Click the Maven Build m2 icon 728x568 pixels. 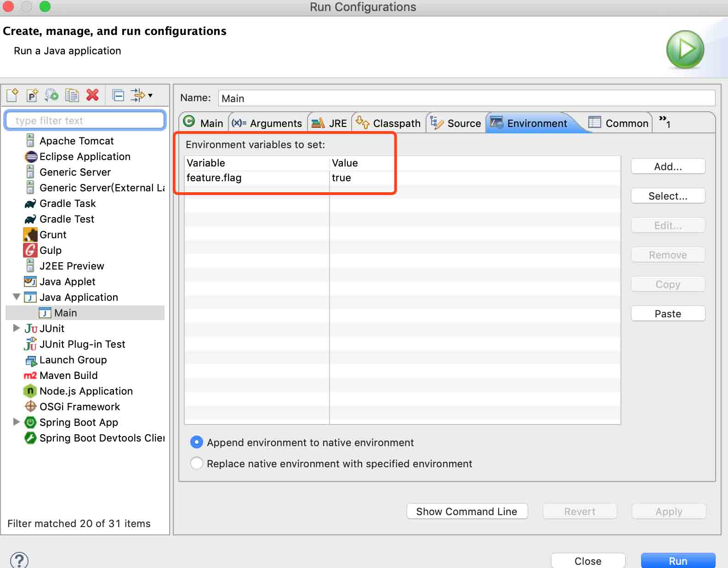coord(30,375)
